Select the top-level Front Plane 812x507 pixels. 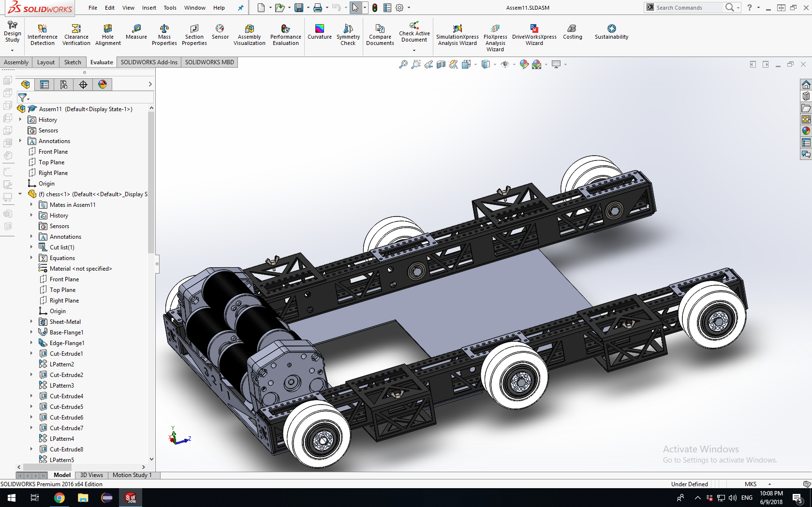point(53,152)
